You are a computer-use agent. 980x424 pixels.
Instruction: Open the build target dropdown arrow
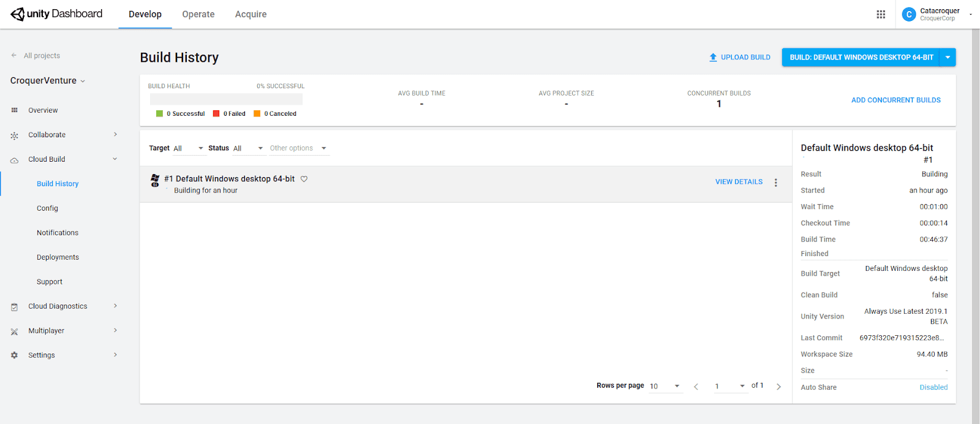pos(948,57)
